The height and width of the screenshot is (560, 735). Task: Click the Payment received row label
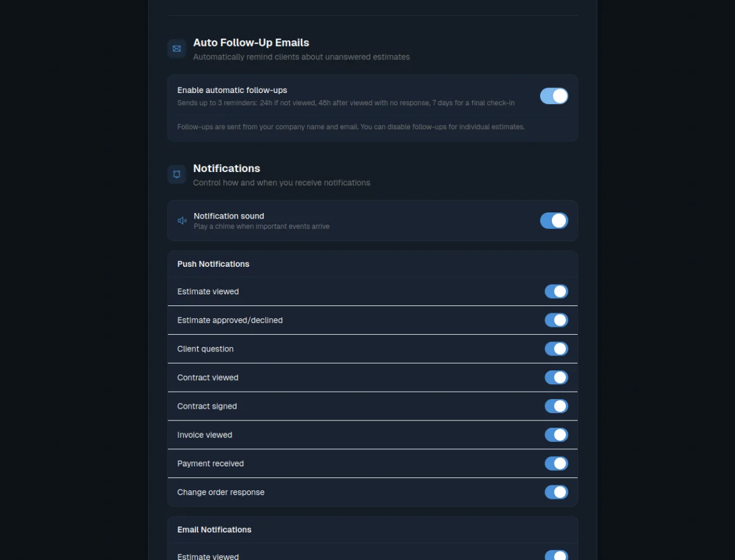click(210, 463)
